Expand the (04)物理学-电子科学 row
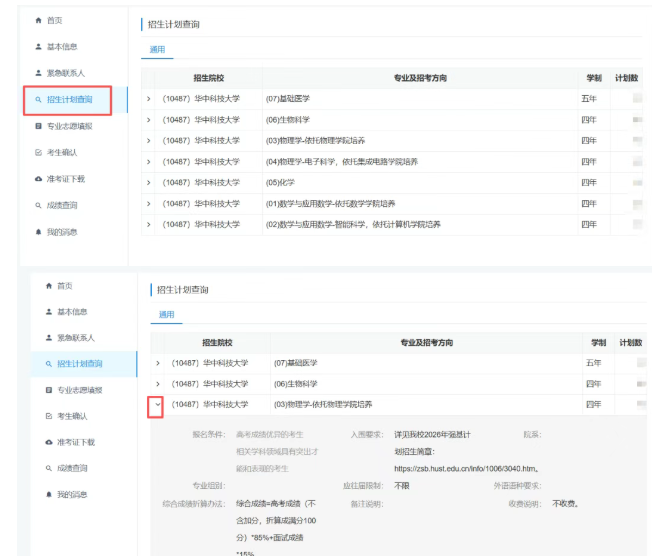 coord(149,161)
